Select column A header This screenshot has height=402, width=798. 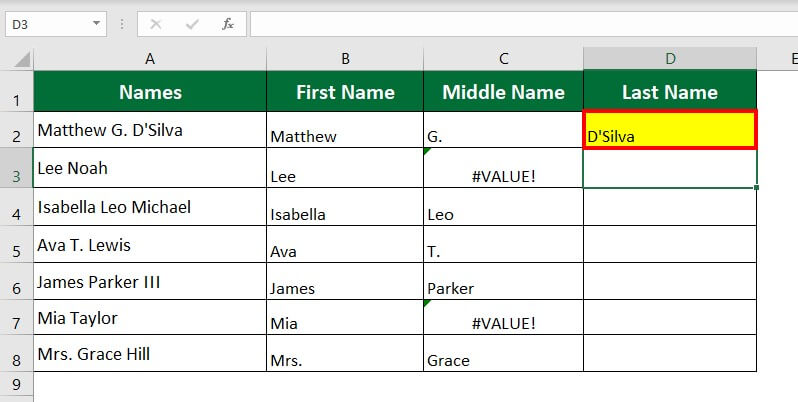point(150,59)
